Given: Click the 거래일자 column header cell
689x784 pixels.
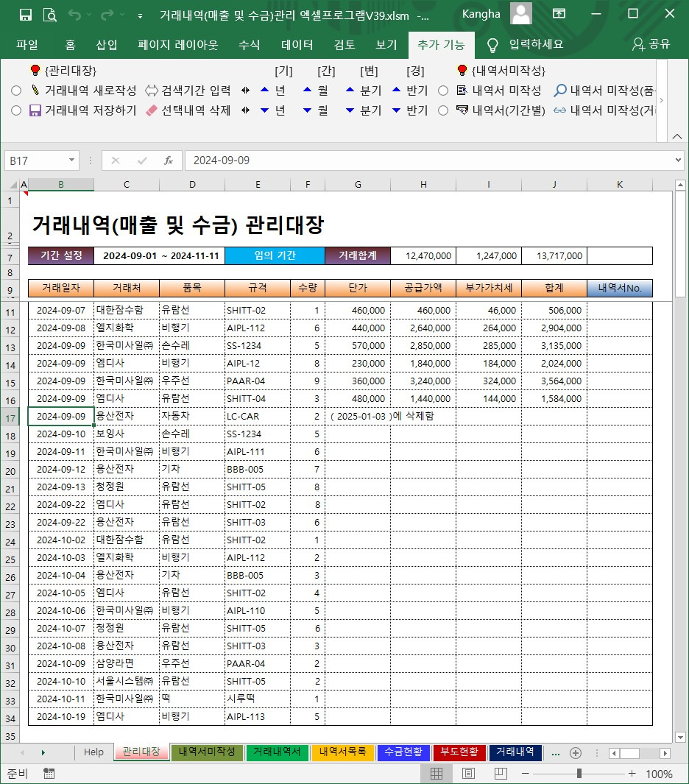Looking at the screenshot, I should pos(61,288).
